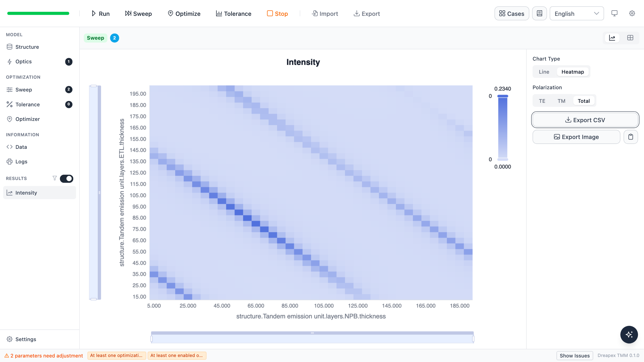The width and height of the screenshot is (644, 362).
Task: Select Line chart type
Action: (544, 72)
